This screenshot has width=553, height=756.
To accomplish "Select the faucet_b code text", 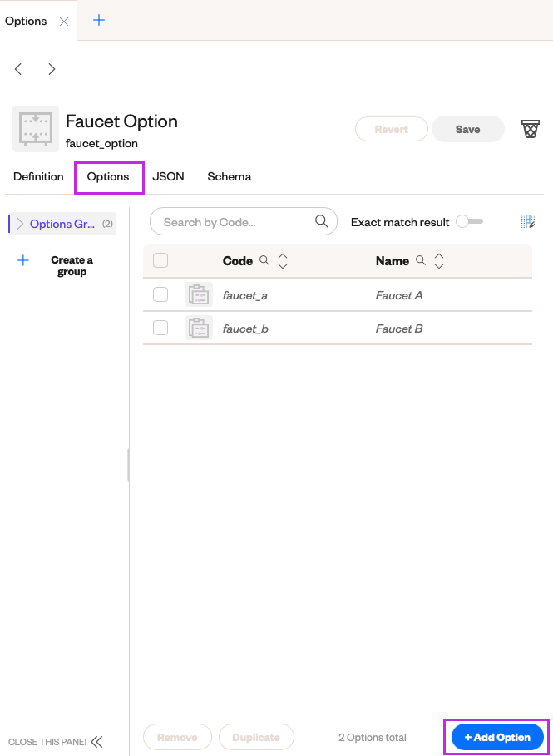I will pyautogui.click(x=245, y=329).
